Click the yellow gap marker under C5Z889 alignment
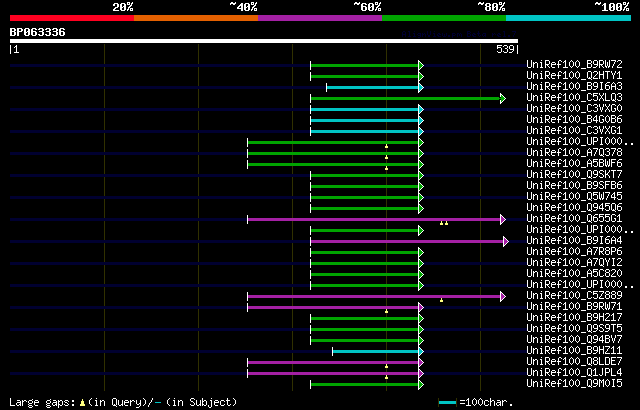 click(441, 300)
